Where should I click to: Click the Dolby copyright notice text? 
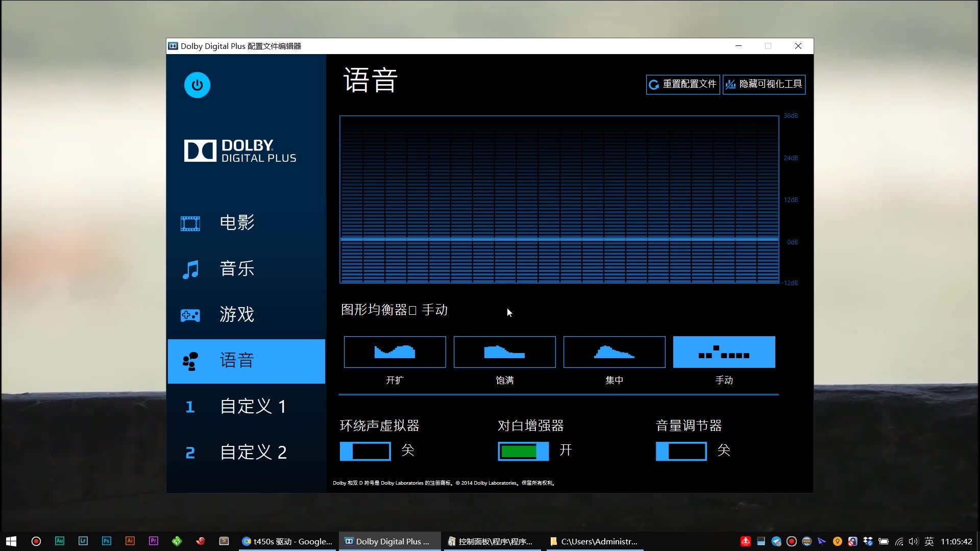444,483
